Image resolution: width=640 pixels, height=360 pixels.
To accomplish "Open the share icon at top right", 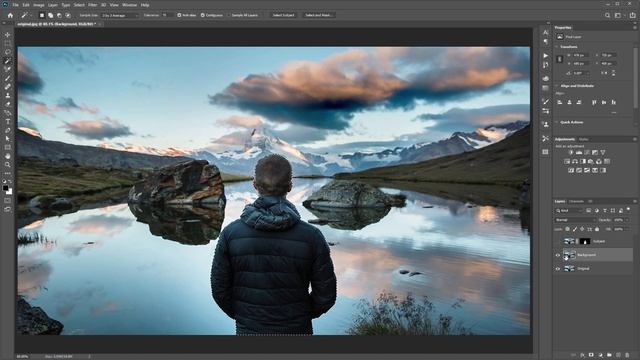I will coord(633,16).
